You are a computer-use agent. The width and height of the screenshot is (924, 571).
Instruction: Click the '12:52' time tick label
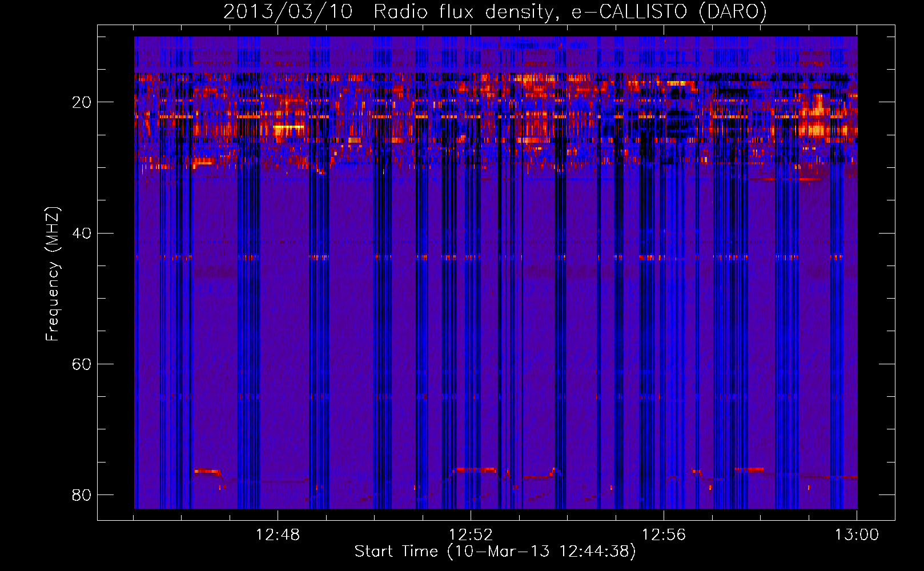coord(471,535)
